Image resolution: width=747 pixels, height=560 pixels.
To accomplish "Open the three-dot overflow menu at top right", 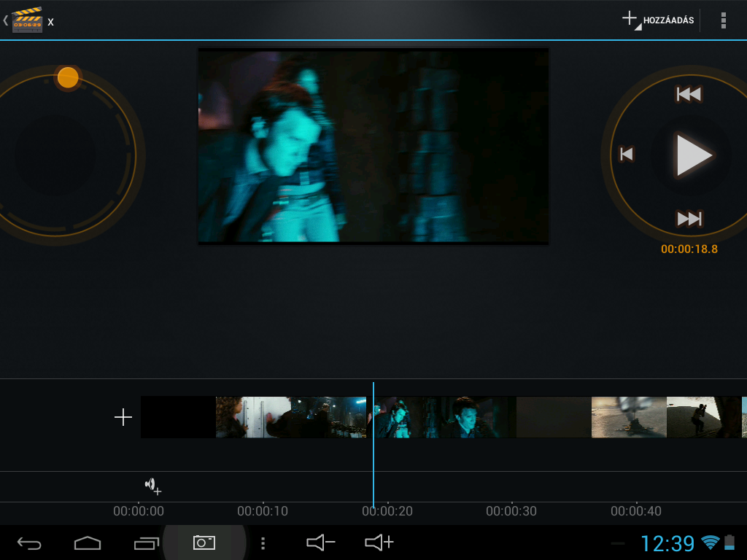I will pyautogui.click(x=723, y=20).
